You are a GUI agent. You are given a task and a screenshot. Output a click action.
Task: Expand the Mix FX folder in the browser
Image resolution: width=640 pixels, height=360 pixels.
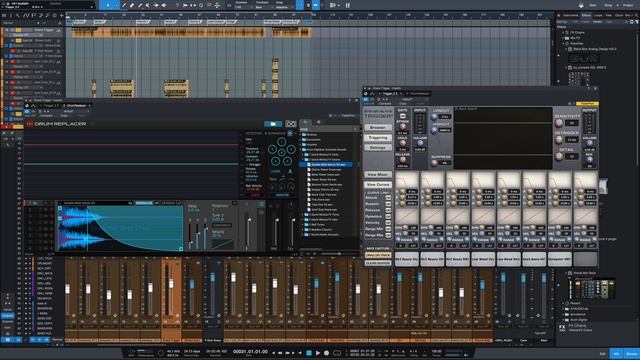[x=563, y=38]
